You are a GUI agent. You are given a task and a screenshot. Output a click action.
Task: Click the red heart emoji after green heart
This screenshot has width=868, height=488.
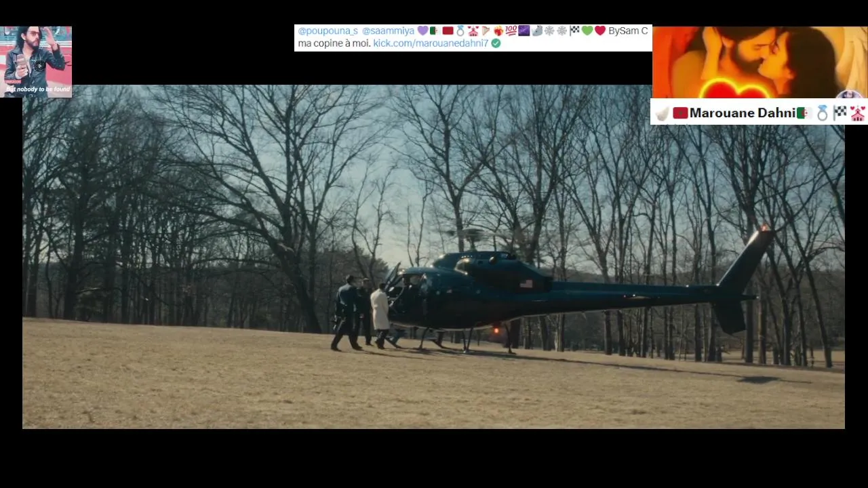[600, 30]
